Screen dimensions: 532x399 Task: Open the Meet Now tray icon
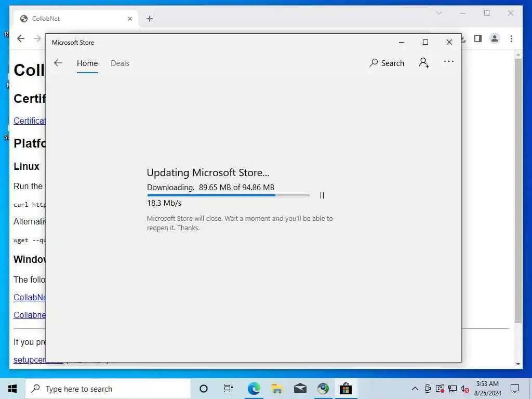pos(428,389)
